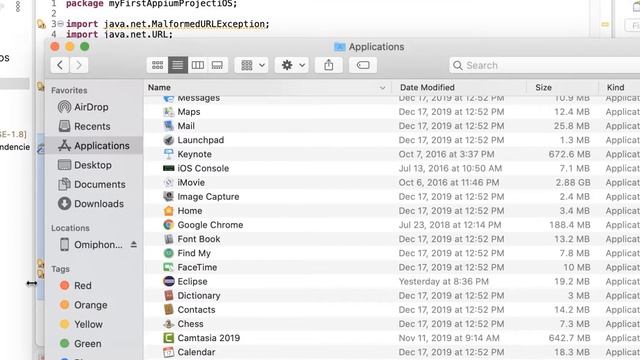The height and width of the screenshot is (360, 640).
Task: Select the Green tag
Action: coord(80,344)
